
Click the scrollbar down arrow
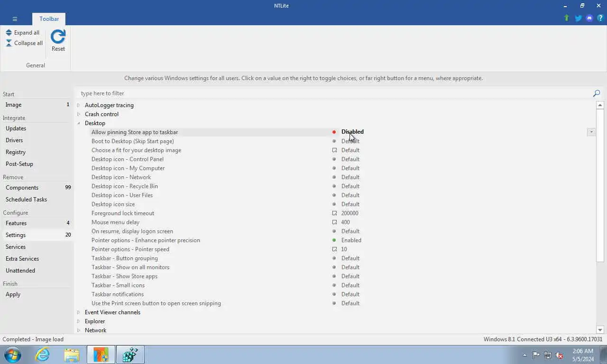[600, 330]
